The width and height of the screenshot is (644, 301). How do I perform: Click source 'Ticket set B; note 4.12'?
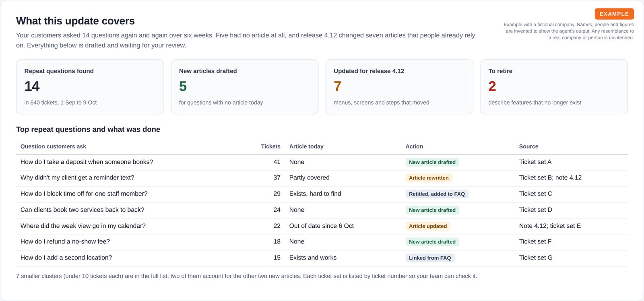pyautogui.click(x=550, y=177)
